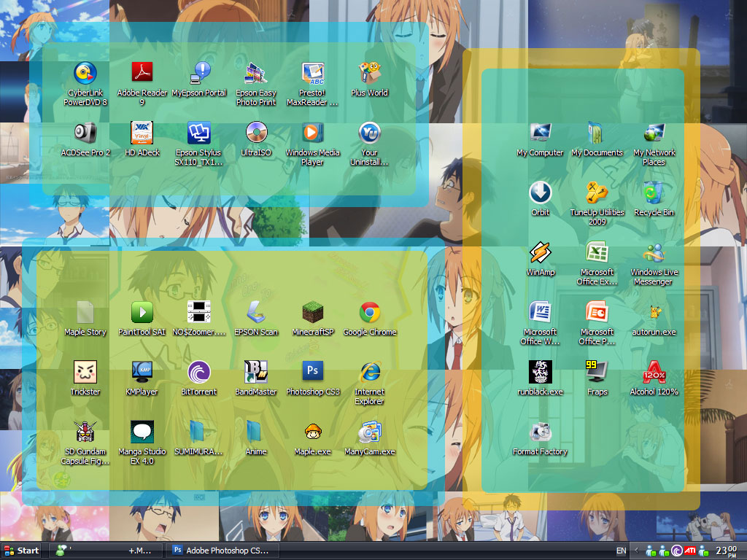Screen dimensions: 747x560
Task: Click the Your Uninstaller icon
Action: pyautogui.click(x=370, y=133)
